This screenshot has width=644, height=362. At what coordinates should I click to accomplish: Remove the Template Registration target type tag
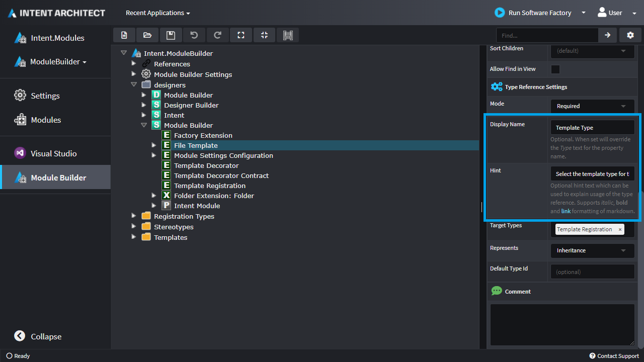620,229
